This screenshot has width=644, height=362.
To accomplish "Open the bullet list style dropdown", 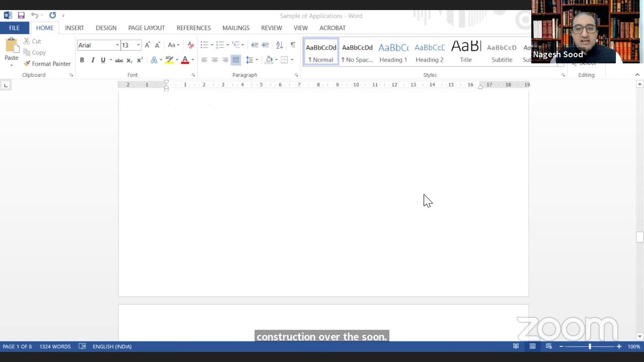I will coord(212,45).
